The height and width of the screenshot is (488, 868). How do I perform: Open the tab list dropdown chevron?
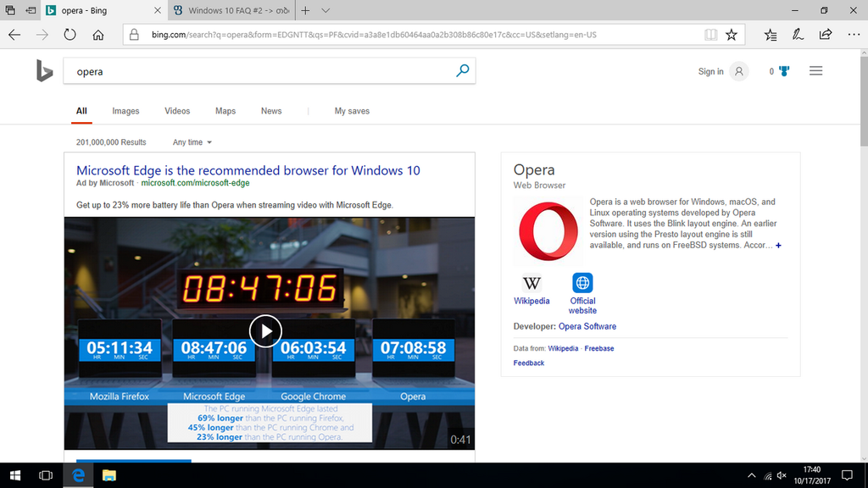325,10
